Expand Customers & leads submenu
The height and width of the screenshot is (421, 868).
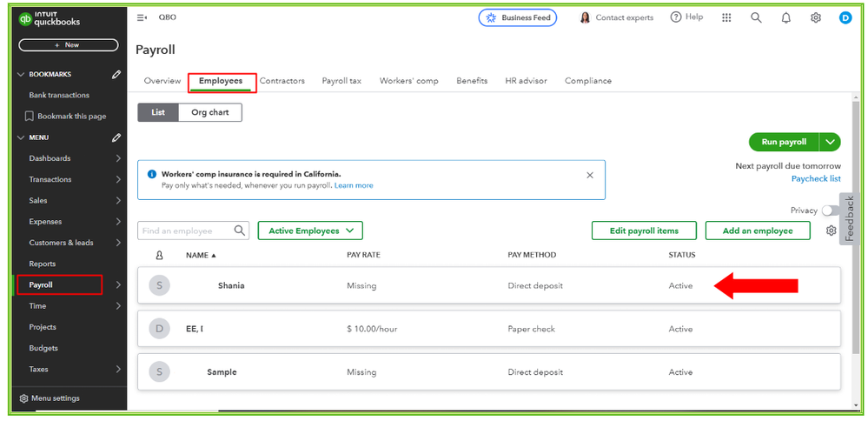point(118,243)
